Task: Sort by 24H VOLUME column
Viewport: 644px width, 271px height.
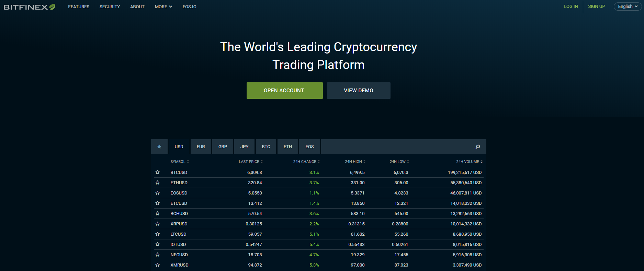Action: [x=469, y=162]
